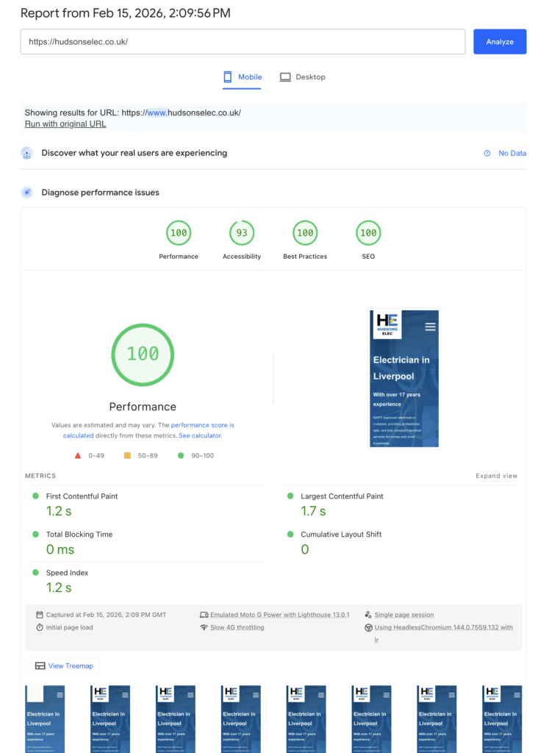Image resolution: width=560 pixels, height=753 pixels.
Task: Switch to the Desktop tab
Action: tap(303, 76)
